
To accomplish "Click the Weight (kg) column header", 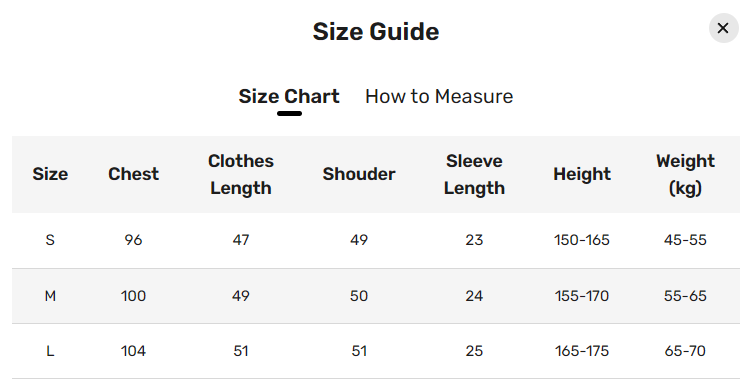I will pos(686,175).
